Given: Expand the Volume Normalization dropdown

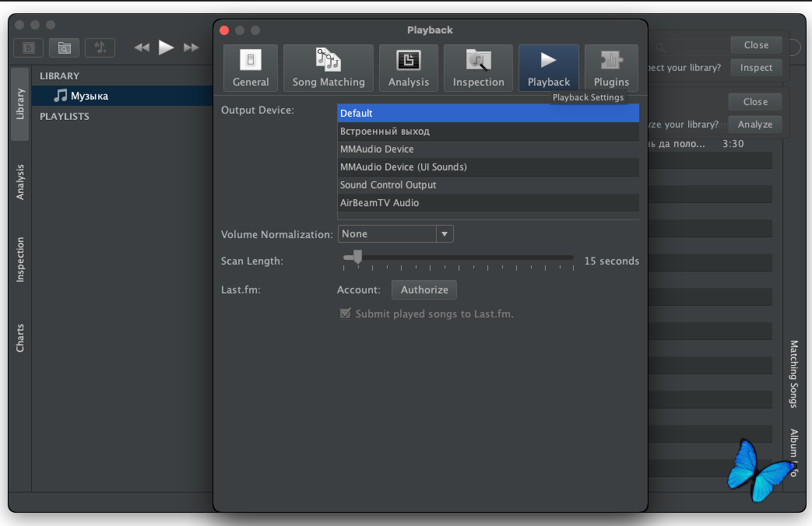Looking at the screenshot, I should [445, 233].
